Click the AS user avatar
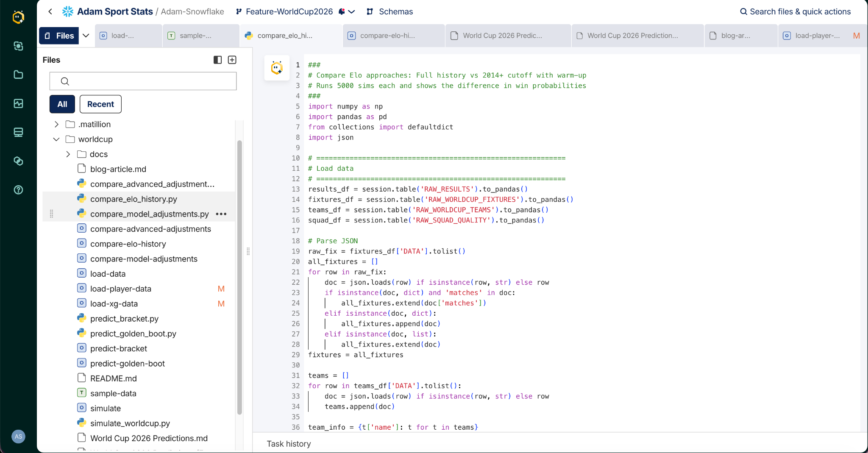The width and height of the screenshot is (868, 453). coord(18,436)
